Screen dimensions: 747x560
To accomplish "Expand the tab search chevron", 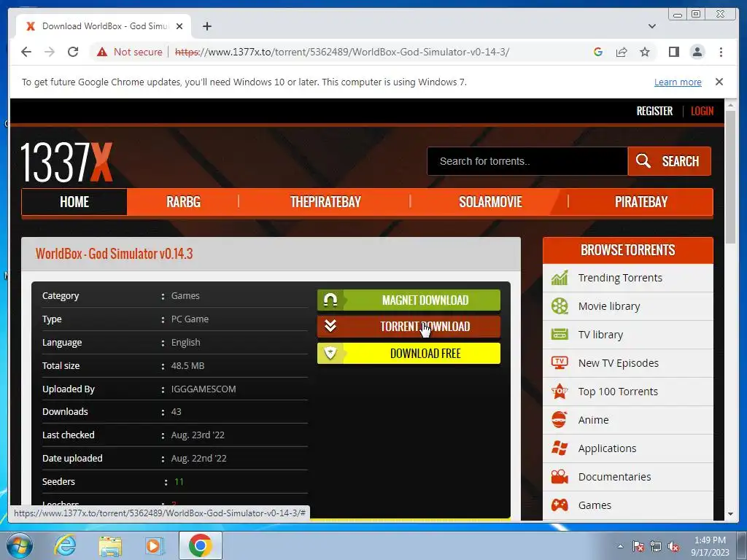I will tap(651, 26).
